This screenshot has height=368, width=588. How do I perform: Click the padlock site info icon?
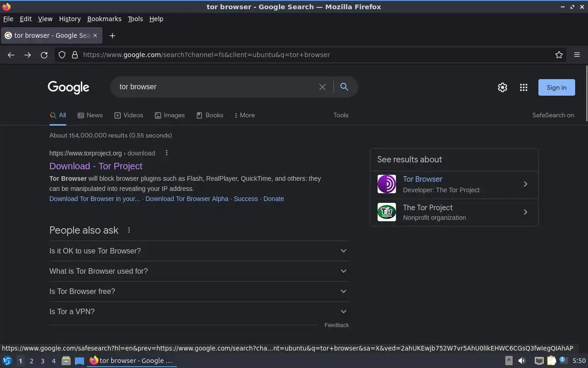point(75,55)
